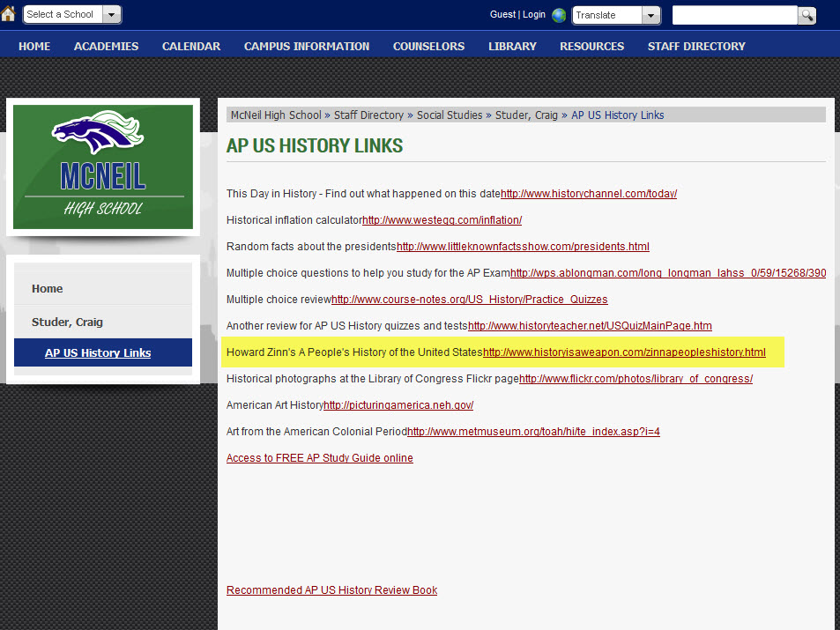Open the littleknownfactsshow.com presidents link
840x630 pixels.
tap(523, 247)
